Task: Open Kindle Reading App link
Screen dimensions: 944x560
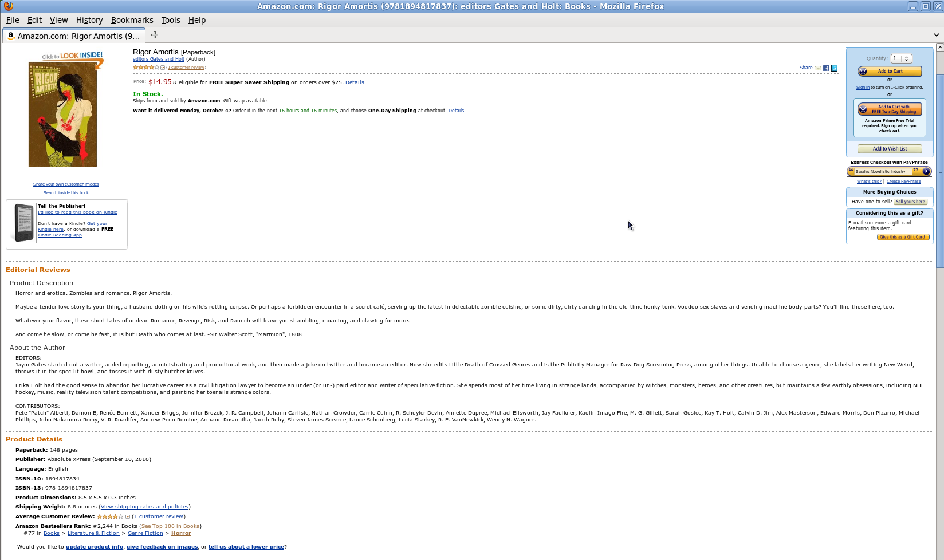Action: pyautogui.click(x=60, y=235)
